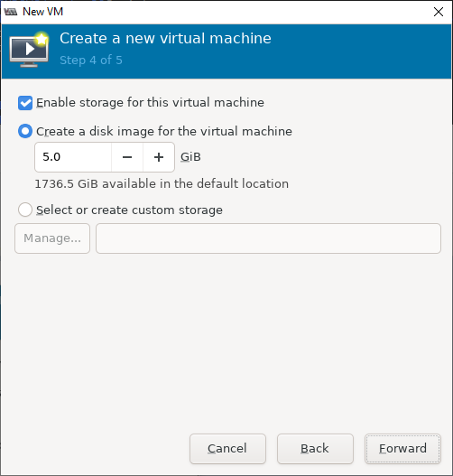Click the Select or create custom storage label
The height and width of the screenshot is (476, 453).
[x=129, y=210]
